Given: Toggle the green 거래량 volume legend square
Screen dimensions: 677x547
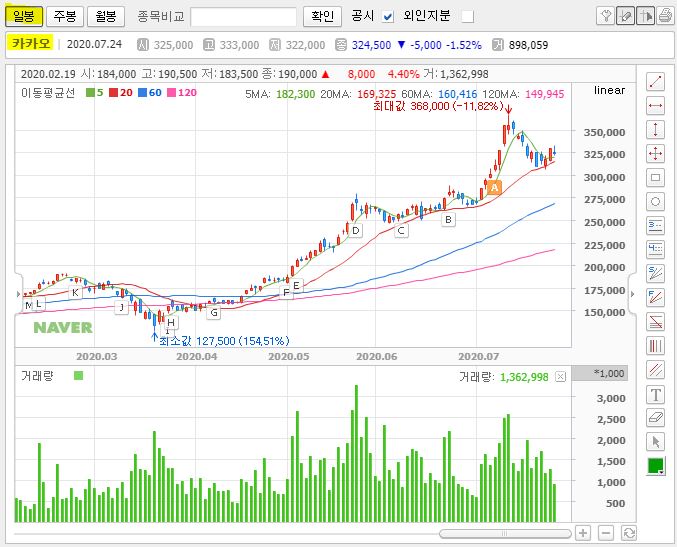Looking at the screenshot, I should pos(78,376).
